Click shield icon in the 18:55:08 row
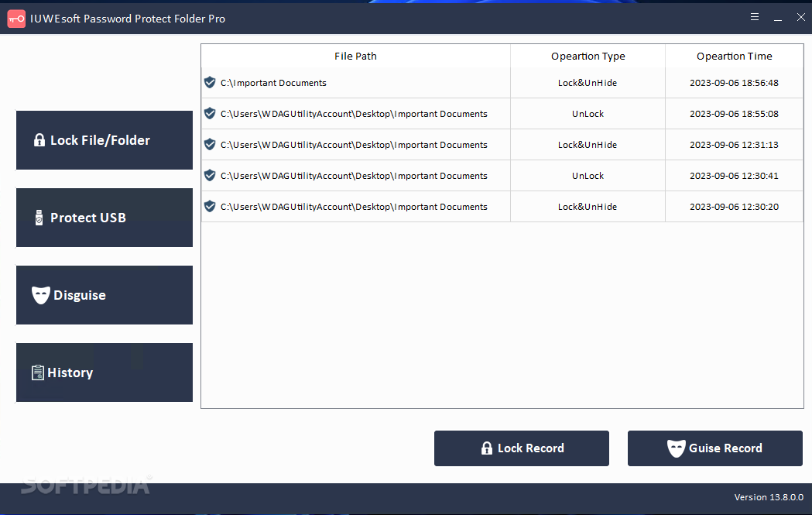This screenshot has width=812, height=515. click(x=210, y=114)
